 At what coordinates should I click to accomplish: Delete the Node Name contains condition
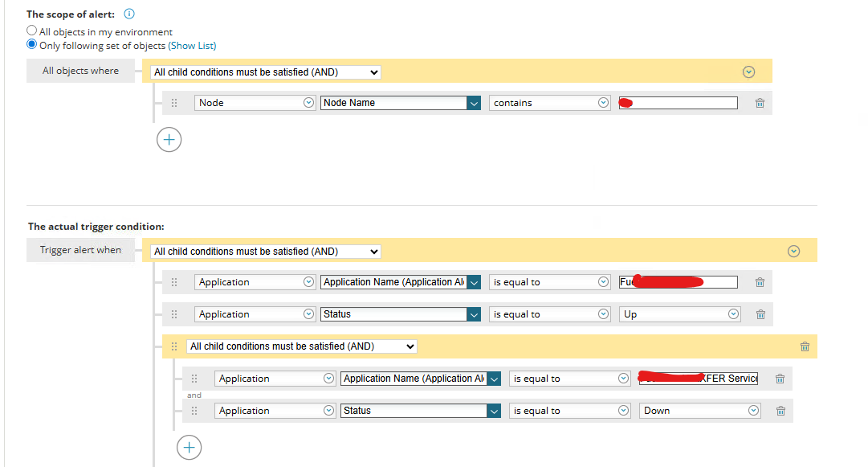tap(760, 103)
